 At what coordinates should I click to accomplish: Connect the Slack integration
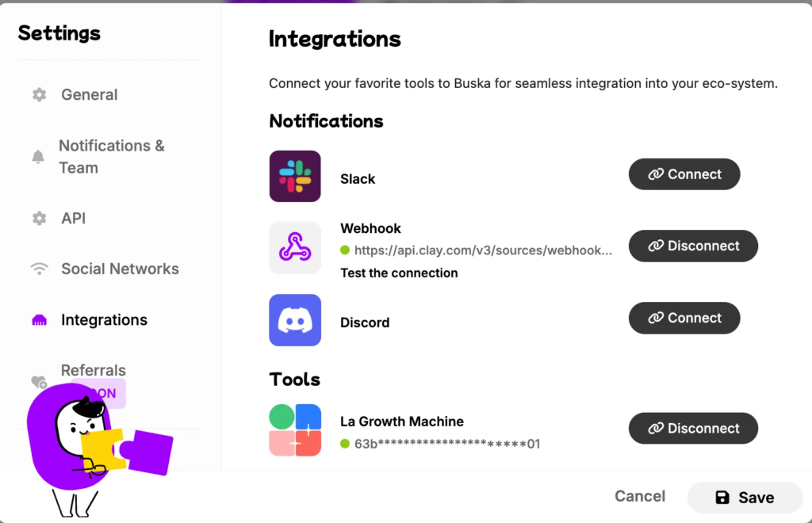[684, 174]
